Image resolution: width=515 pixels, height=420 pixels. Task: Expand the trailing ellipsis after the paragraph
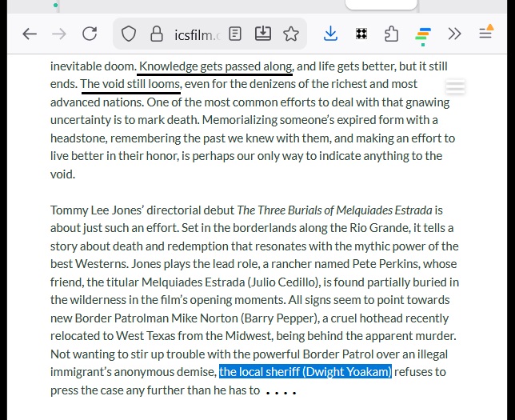[281, 393]
